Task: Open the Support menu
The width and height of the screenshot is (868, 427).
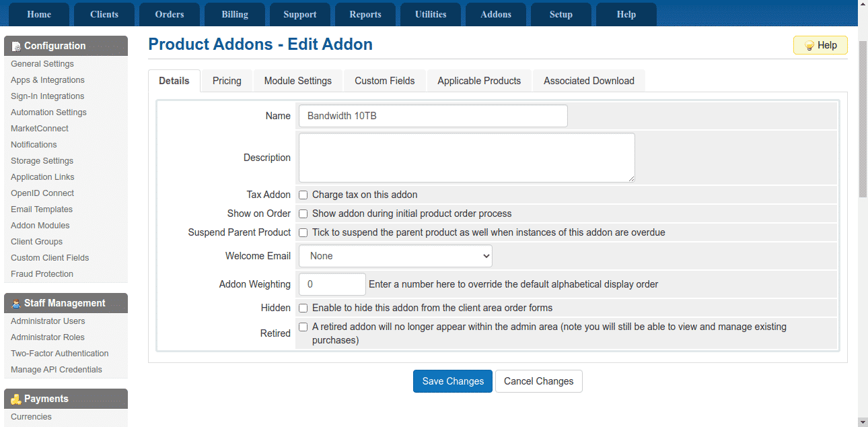Action: (300, 15)
